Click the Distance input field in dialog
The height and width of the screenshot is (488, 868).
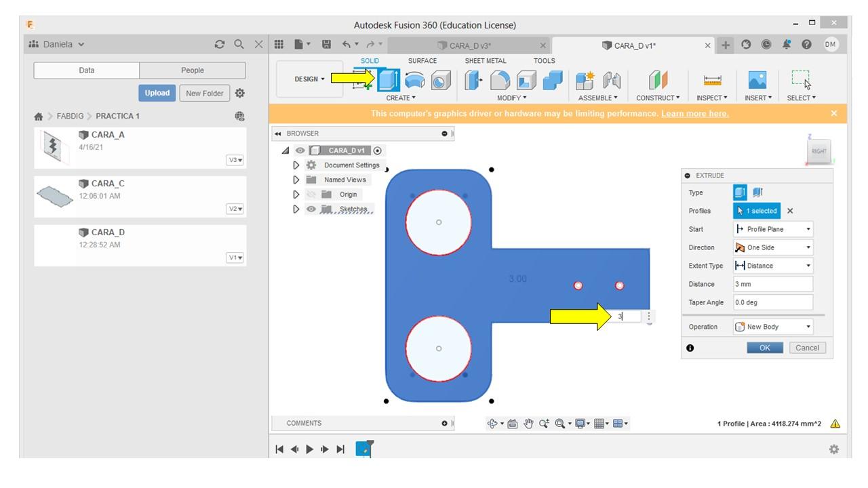[773, 284]
